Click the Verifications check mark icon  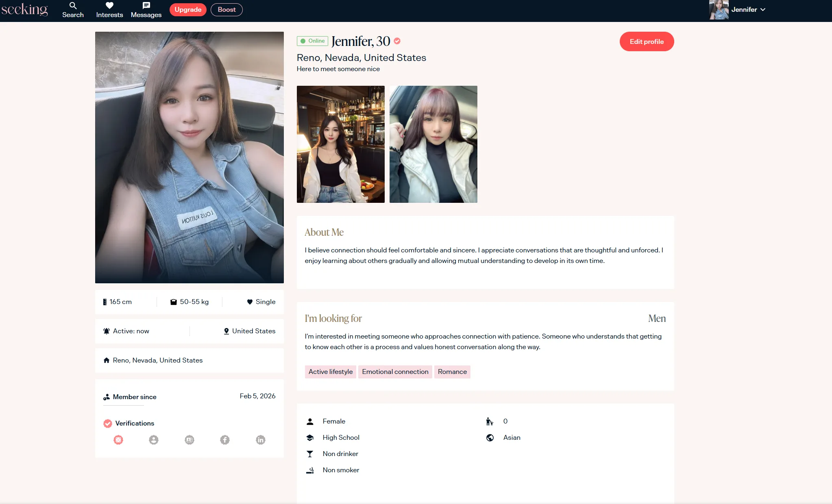pyautogui.click(x=108, y=424)
